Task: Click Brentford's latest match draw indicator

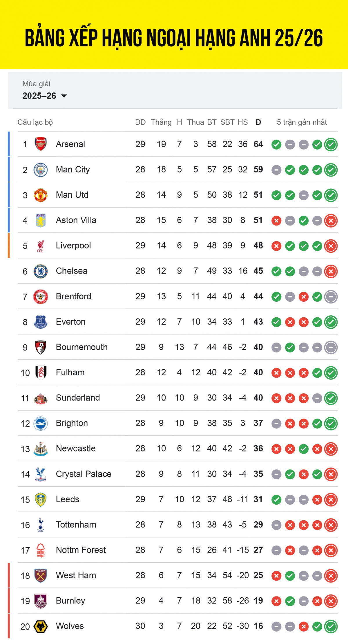Action: click(x=331, y=296)
